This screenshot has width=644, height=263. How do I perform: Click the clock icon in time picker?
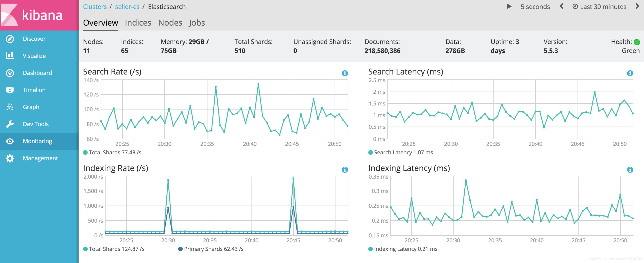[x=575, y=7]
